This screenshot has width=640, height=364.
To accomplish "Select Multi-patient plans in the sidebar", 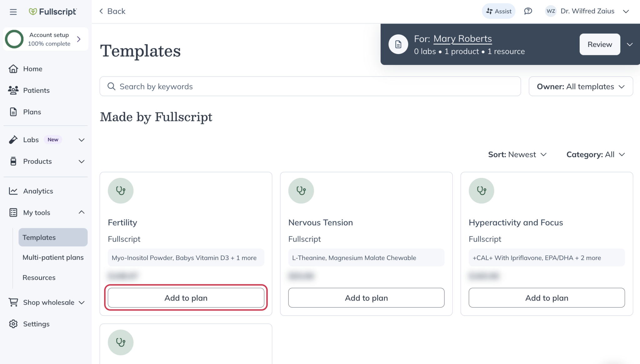I will tap(53, 257).
